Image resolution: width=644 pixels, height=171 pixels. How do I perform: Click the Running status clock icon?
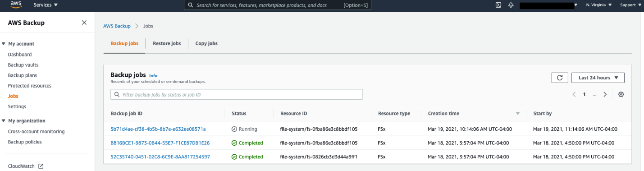(234, 129)
